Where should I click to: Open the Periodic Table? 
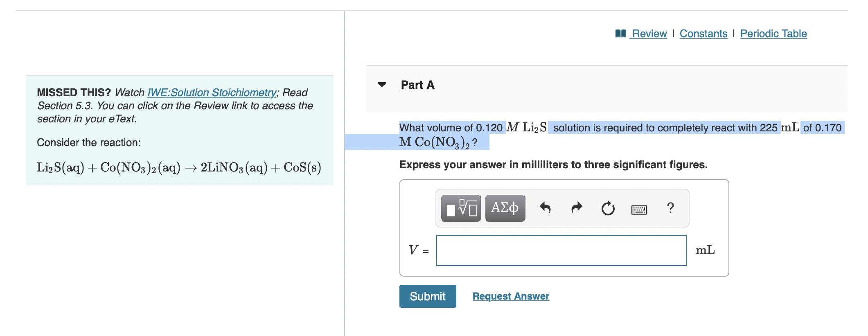click(773, 34)
